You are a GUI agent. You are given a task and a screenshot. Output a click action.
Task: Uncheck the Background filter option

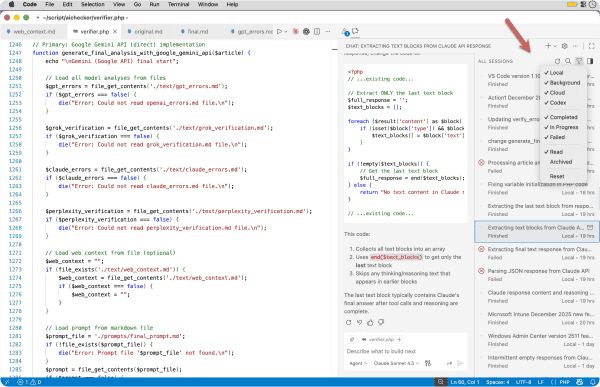pyautogui.click(x=562, y=83)
